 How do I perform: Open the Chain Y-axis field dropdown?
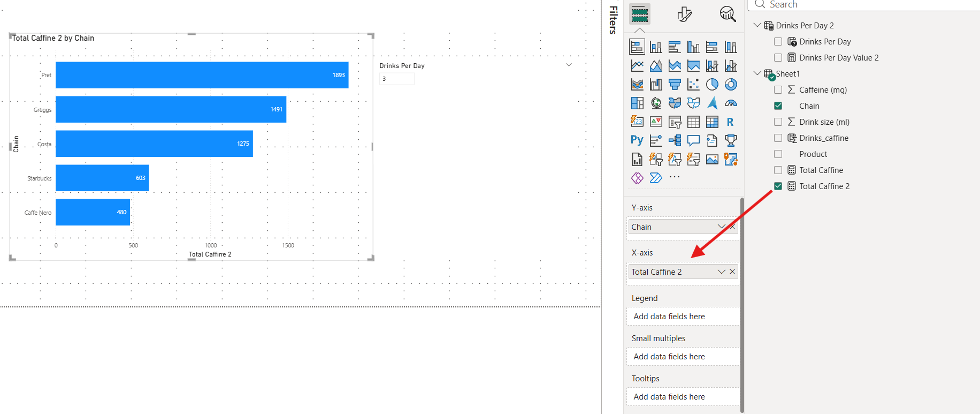[721, 227]
